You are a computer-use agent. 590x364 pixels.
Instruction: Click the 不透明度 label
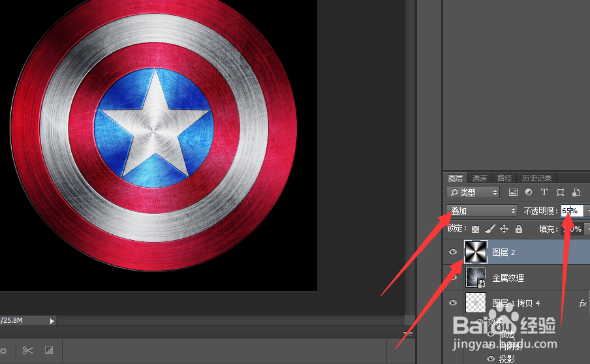click(539, 211)
